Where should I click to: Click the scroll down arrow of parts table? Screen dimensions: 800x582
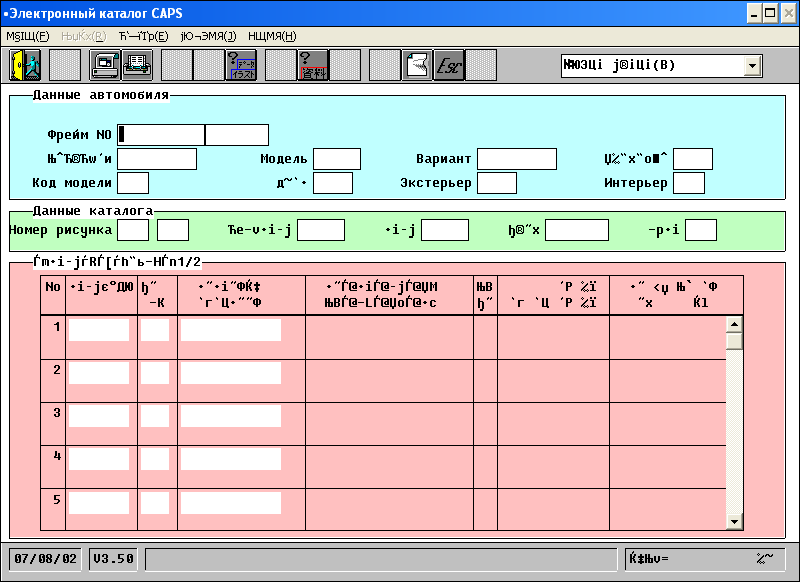[x=734, y=521]
